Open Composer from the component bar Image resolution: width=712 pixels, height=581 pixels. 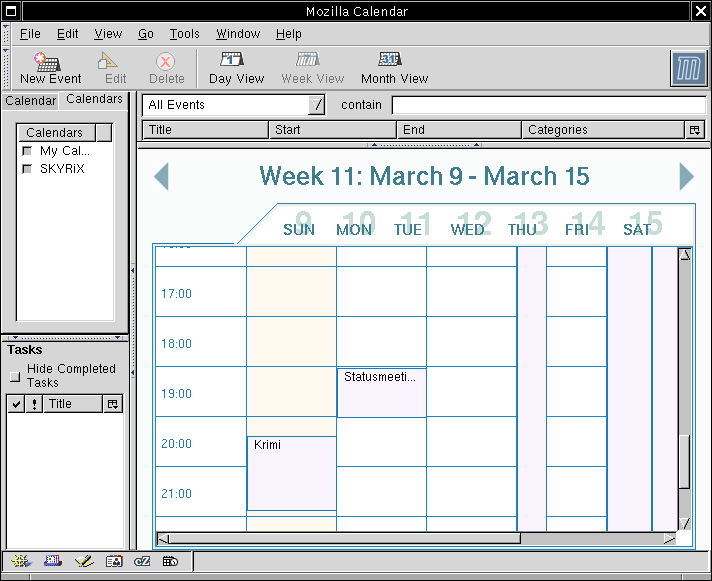(84, 561)
